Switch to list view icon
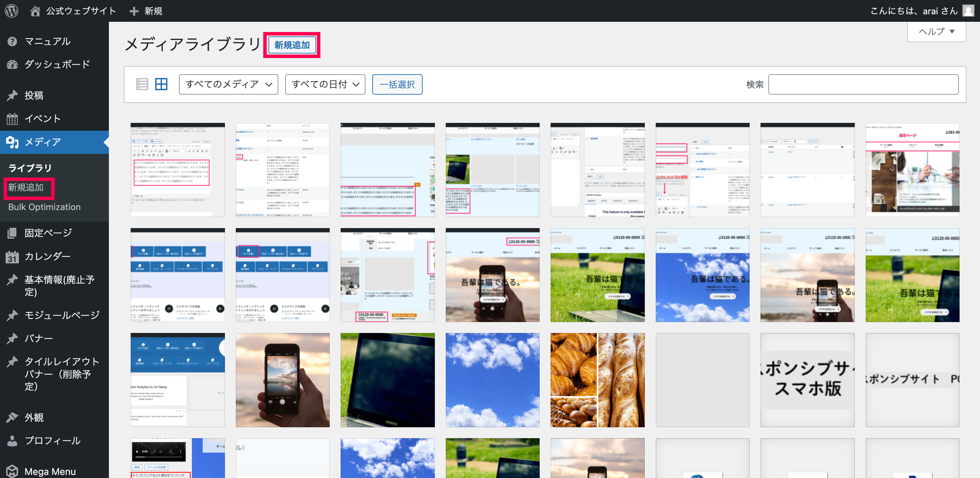The height and width of the screenshot is (478, 980). [x=142, y=84]
